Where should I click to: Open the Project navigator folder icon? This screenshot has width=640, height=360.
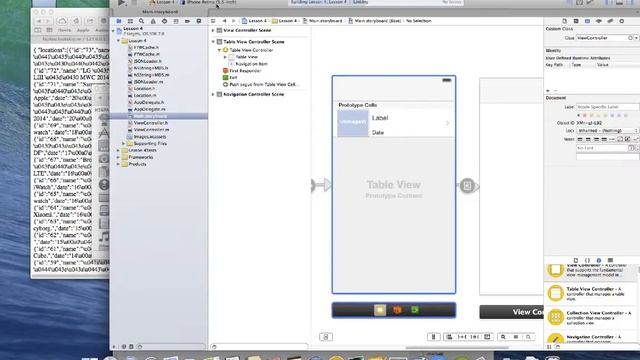click(119, 21)
